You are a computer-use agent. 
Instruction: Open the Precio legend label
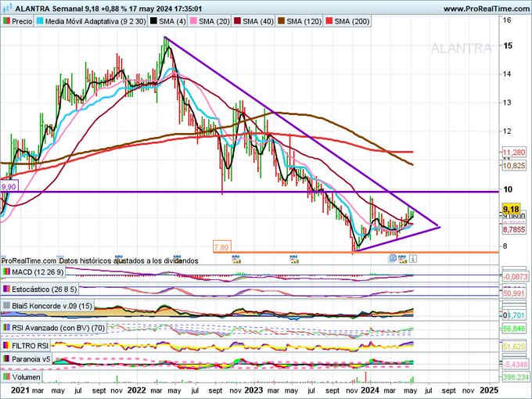pyautogui.click(x=22, y=21)
